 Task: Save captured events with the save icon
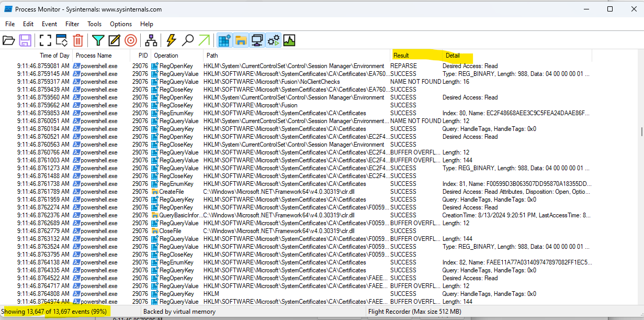click(x=25, y=40)
